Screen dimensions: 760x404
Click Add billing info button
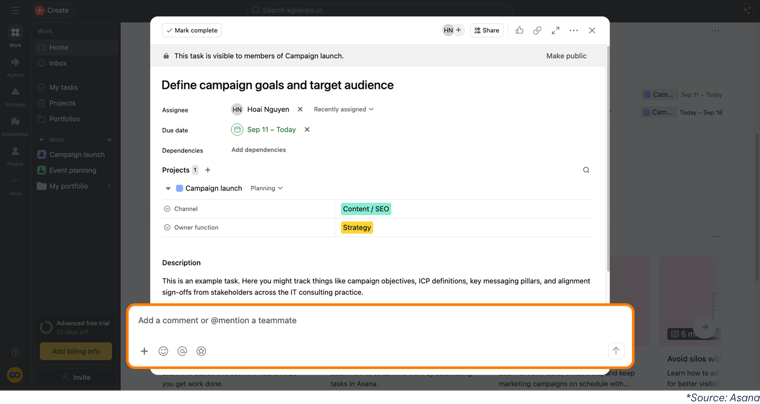tap(76, 352)
